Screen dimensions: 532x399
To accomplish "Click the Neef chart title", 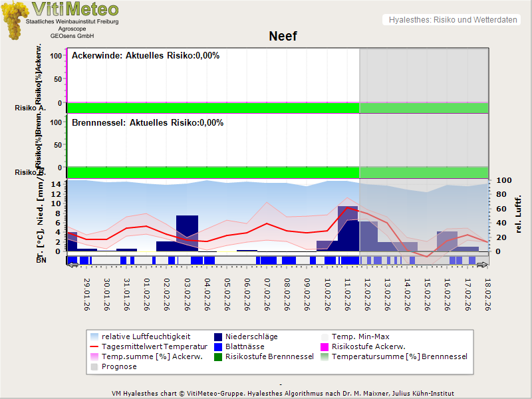I will (x=283, y=37).
